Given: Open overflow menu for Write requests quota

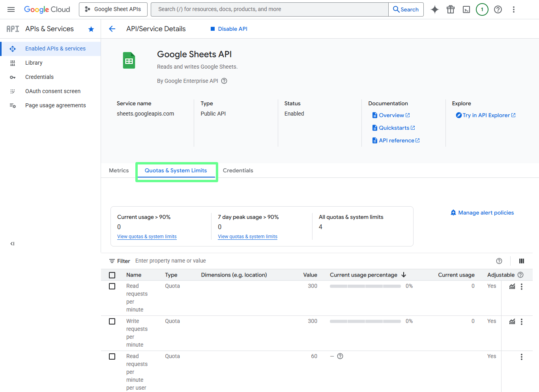Looking at the screenshot, I should click(521, 321).
